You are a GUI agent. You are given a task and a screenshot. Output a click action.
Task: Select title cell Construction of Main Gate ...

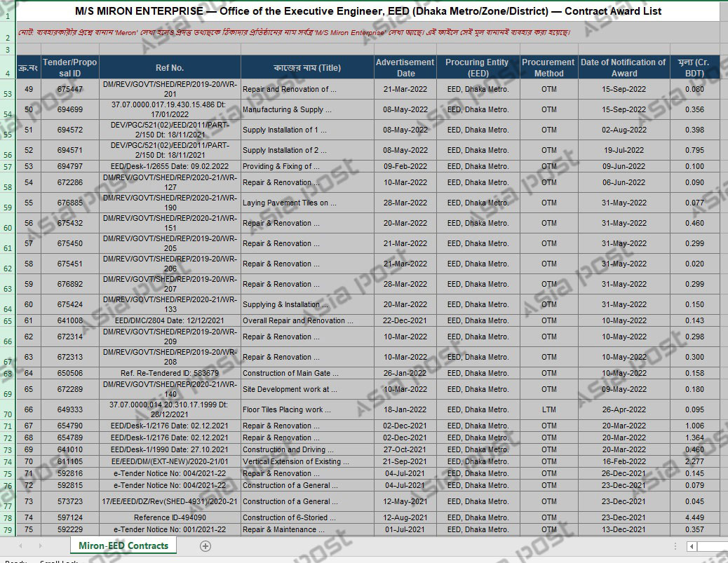[x=307, y=373]
